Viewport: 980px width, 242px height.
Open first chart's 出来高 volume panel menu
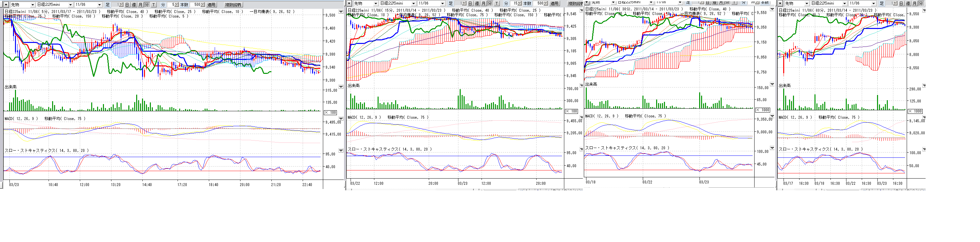pyautogui.click(x=341, y=87)
